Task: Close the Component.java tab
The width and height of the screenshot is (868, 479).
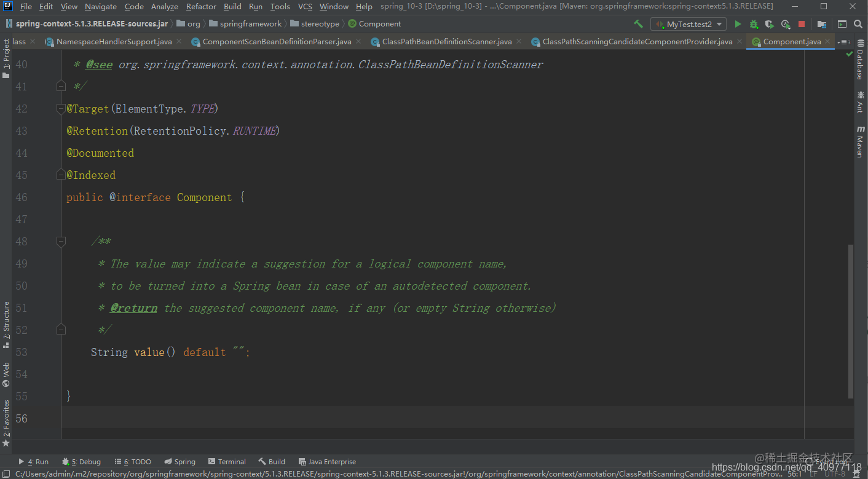Action: 828,42
